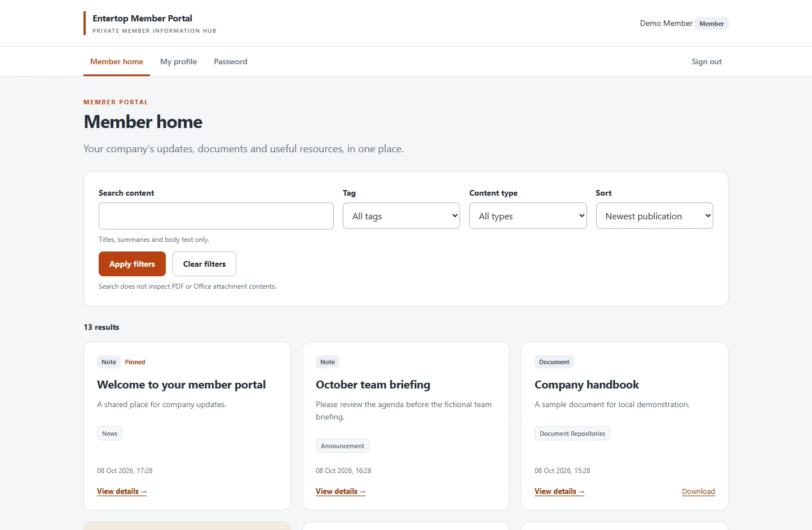Focus the Search content text field
Viewport: 812px width, 530px height.
pos(216,216)
